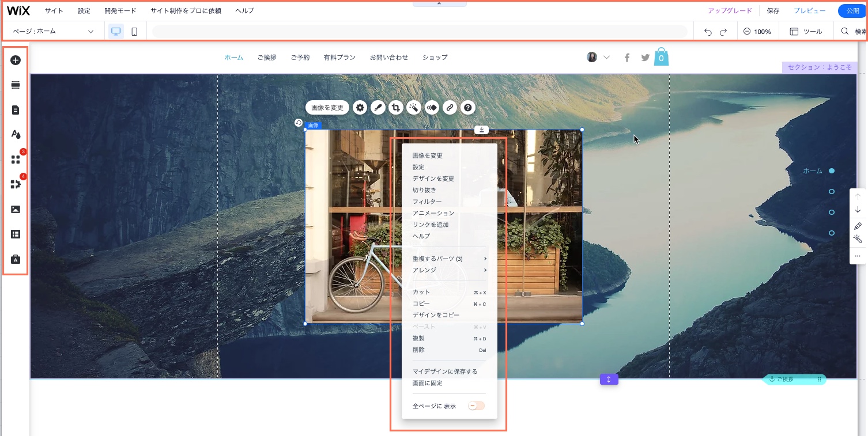This screenshot has height=436, width=868.
Task: Open the 100% zoom control
Action: [757, 32]
